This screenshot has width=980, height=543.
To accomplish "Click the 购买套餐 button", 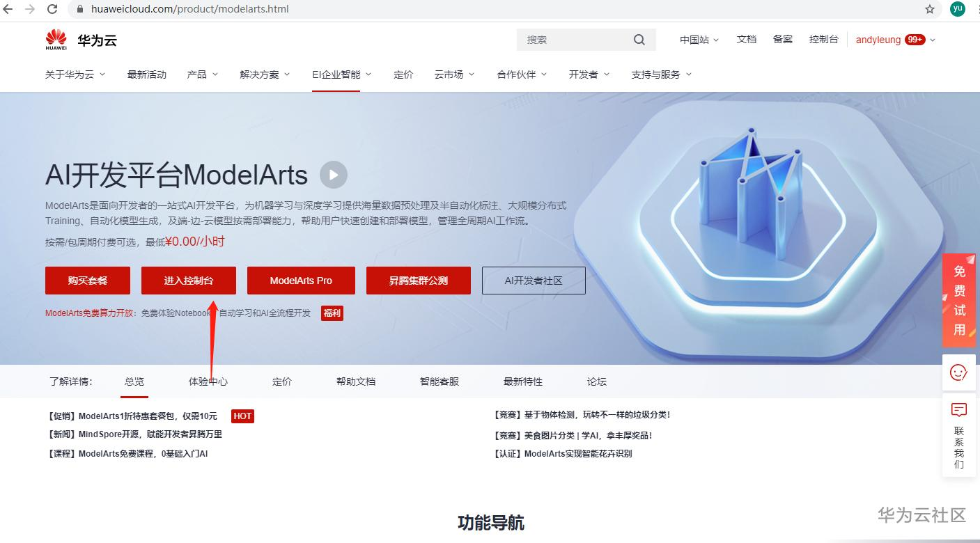I will pos(88,281).
